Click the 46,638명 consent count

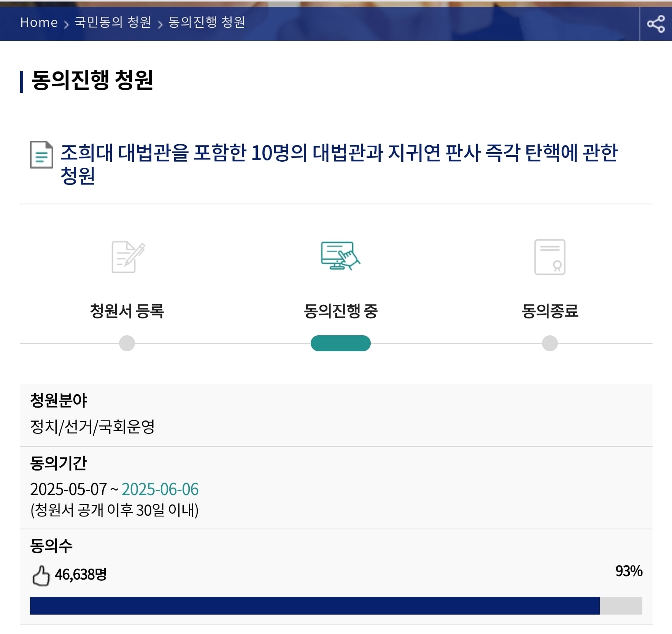click(81, 574)
